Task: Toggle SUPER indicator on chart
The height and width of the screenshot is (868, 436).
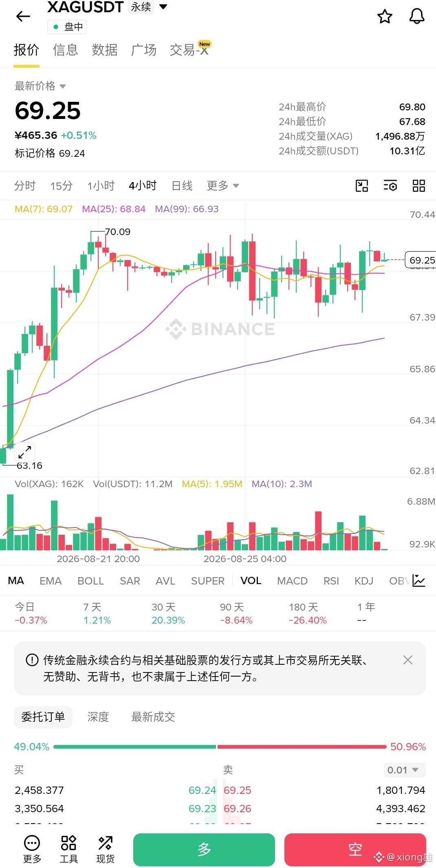Action: click(x=208, y=580)
